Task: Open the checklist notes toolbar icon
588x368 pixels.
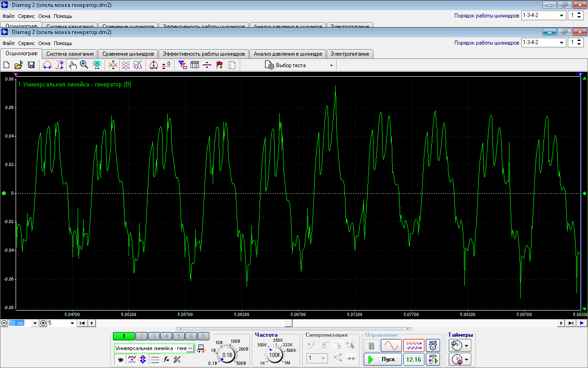Action: pyautogui.click(x=232, y=65)
